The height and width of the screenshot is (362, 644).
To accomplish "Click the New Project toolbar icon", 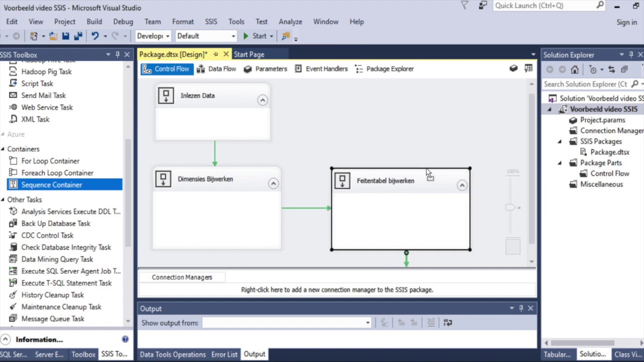I will [34, 36].
